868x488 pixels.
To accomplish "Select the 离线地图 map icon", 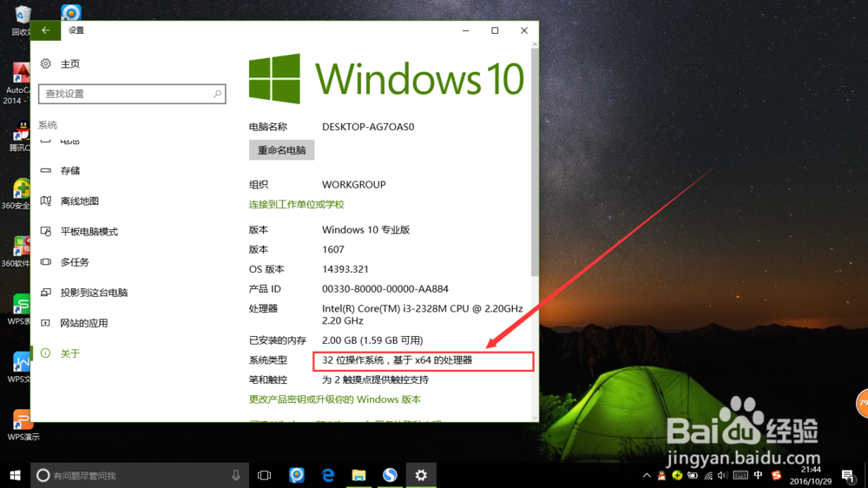I will pyautogui.click(x=46, y=201).
